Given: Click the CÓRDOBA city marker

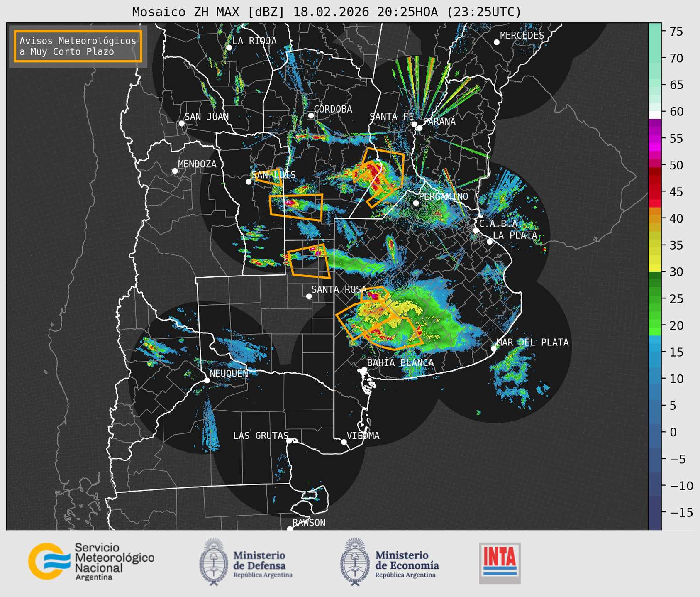Looking at the screenshot, I should point(311,115).
